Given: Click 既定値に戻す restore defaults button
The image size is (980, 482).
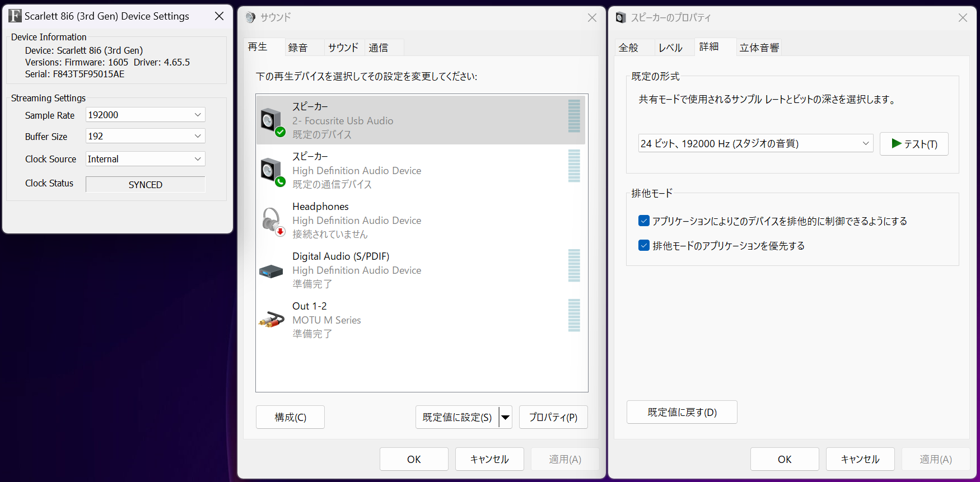Looking at the screenshot, I should click(x=682, y=412).
